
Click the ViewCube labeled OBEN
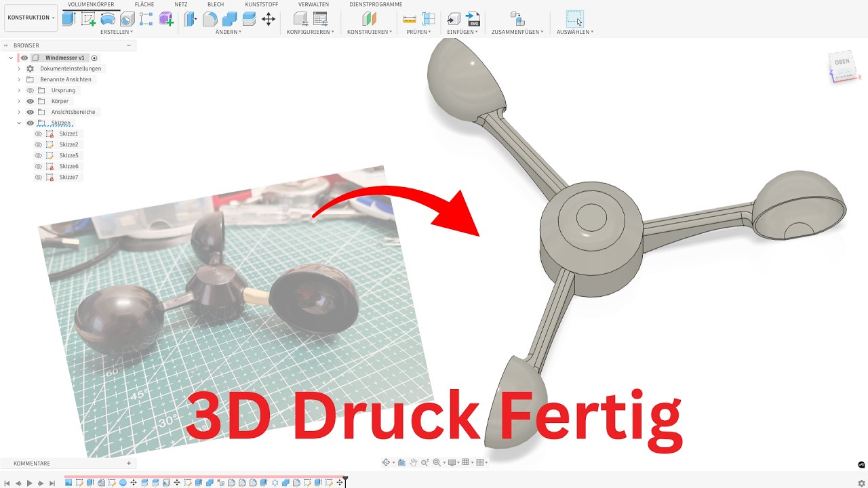point(842,62)
